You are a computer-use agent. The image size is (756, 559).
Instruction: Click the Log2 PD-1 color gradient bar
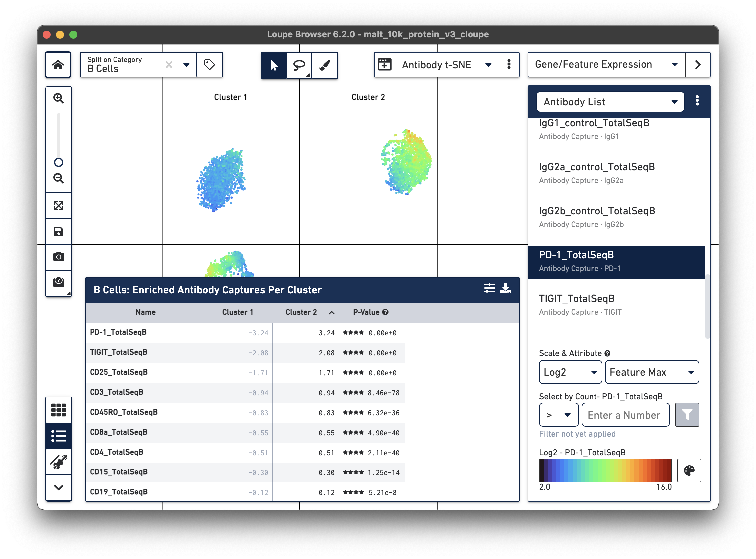[x=605, y=470]
